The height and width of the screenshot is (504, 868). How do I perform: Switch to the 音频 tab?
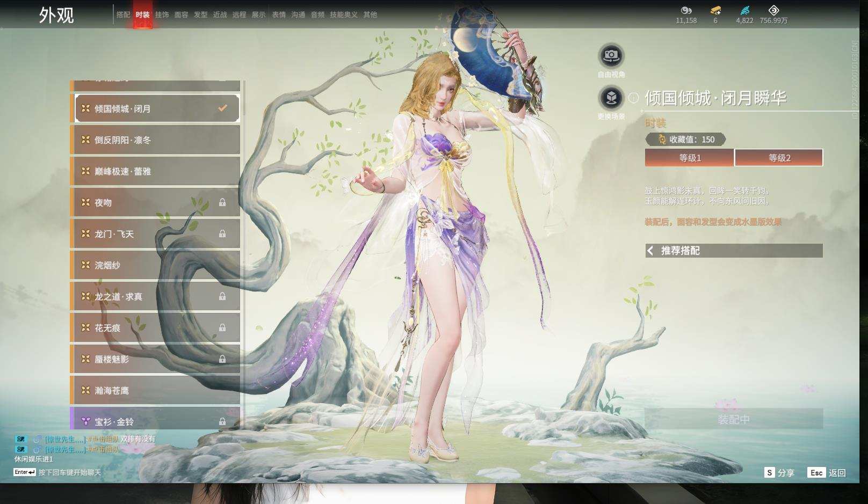(317, 14)
